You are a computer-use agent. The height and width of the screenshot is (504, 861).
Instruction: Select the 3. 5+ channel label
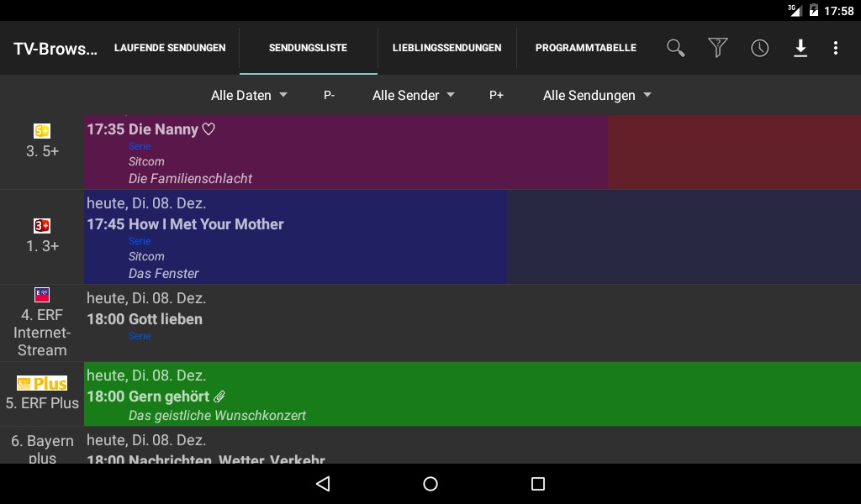click(x=42, y=151)
